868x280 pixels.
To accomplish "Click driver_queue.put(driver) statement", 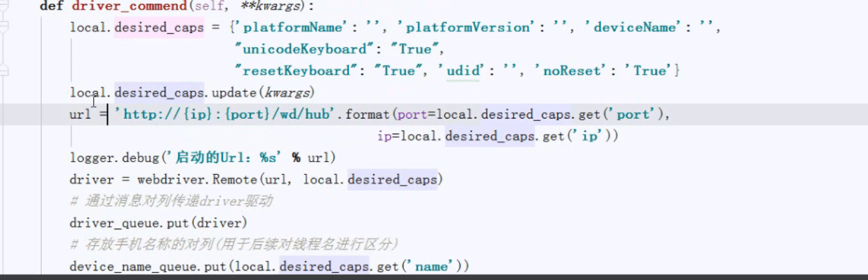I will point(158,223).
